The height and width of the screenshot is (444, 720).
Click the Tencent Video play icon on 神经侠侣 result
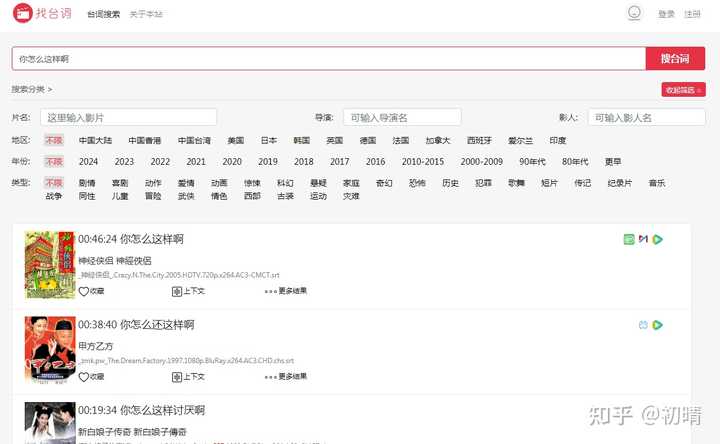[x=658, y=239]
